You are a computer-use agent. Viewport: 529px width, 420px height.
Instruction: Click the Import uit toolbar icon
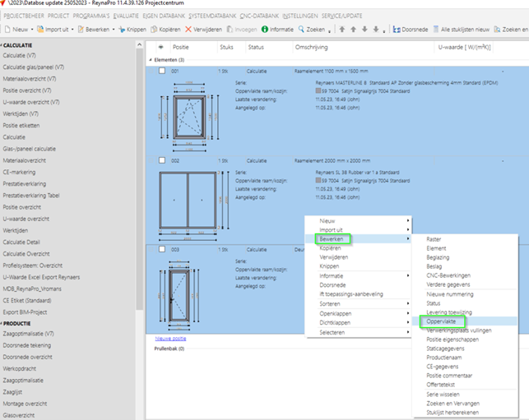[40, 30]
